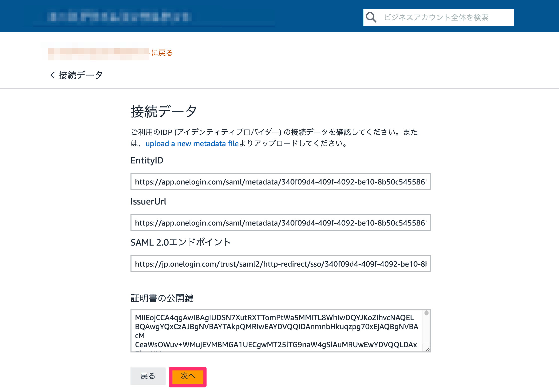Click the large 接続データ page heading

coord(164,111)
